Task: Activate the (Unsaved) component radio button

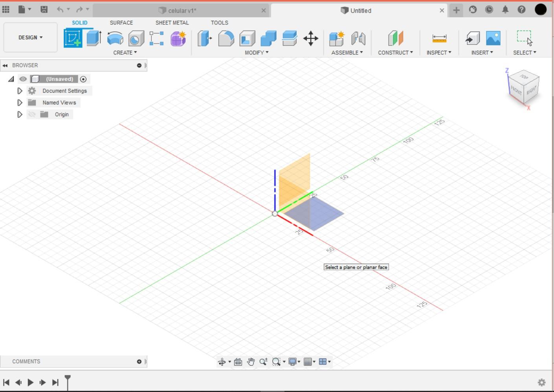Action: tap(83, 79)
